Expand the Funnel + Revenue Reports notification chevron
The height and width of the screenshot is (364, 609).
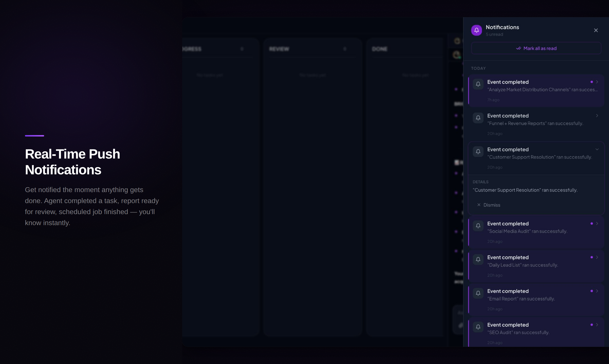point(597,115)
